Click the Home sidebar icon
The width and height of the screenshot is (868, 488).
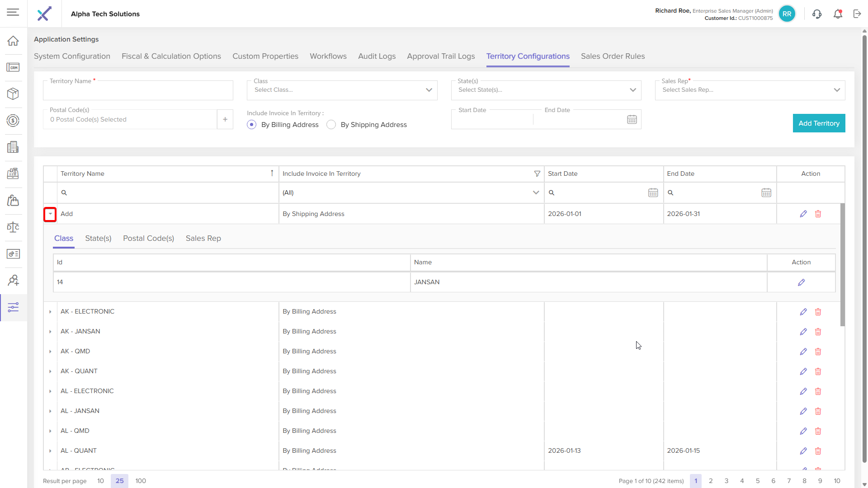[x=13, y=41]
